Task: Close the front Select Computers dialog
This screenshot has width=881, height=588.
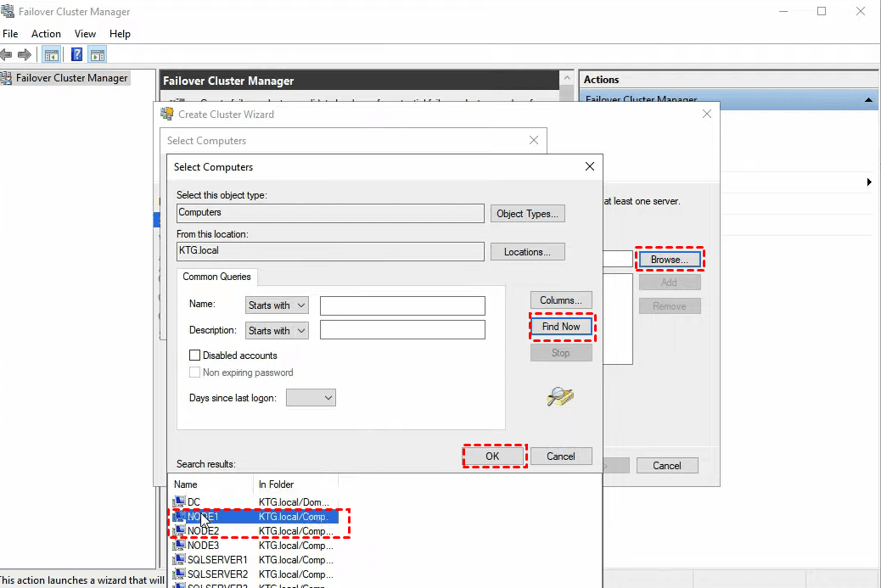Action: tap(589, 167)
